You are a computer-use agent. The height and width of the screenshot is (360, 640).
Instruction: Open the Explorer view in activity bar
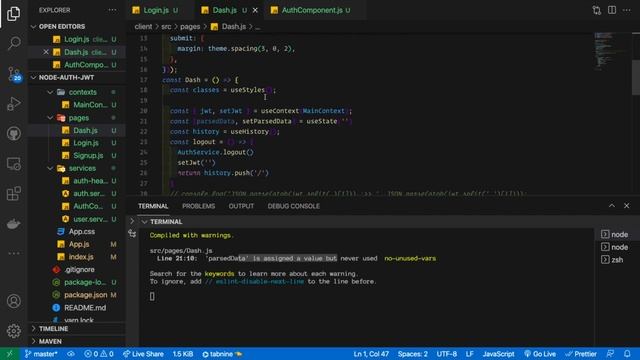point(13,14)
